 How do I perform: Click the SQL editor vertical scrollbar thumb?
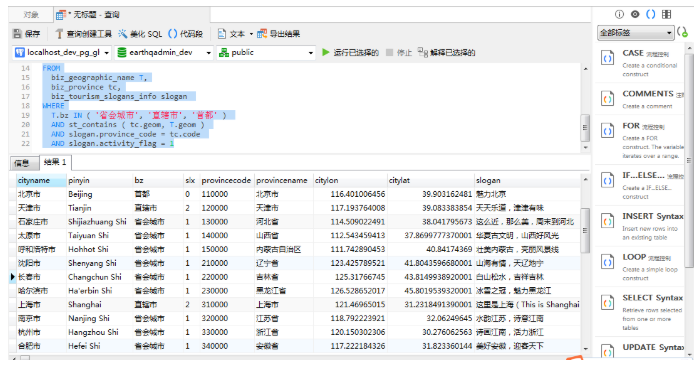(585, 128)
